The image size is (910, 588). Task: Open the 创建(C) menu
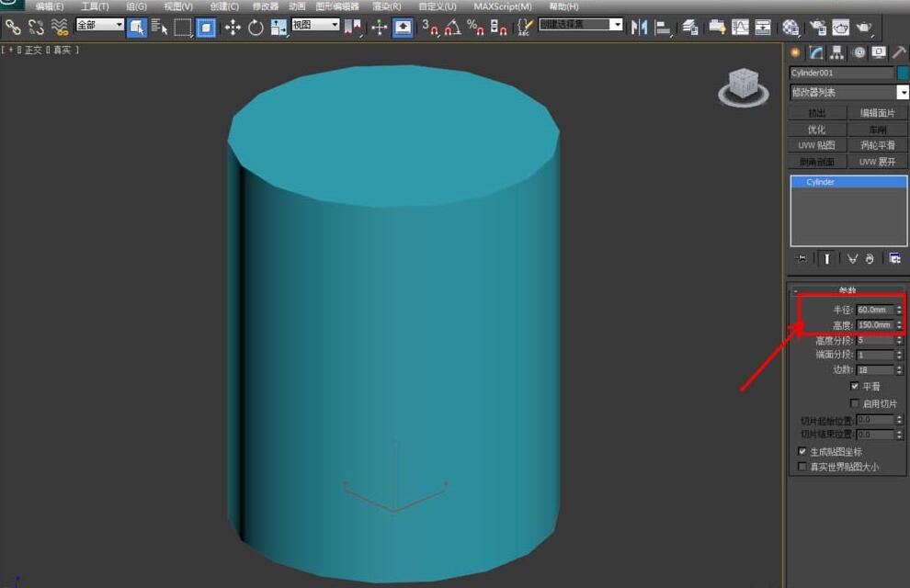(224, 6)
